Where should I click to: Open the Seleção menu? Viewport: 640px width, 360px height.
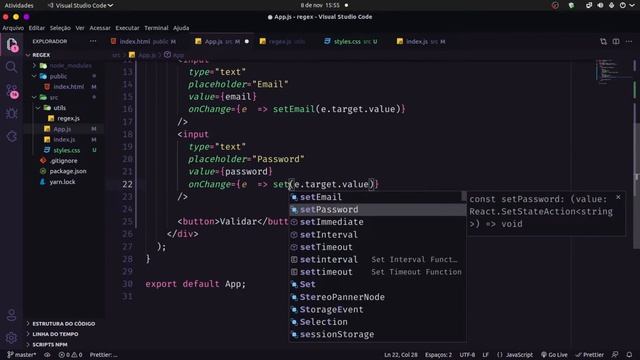[x=60, y=28]
